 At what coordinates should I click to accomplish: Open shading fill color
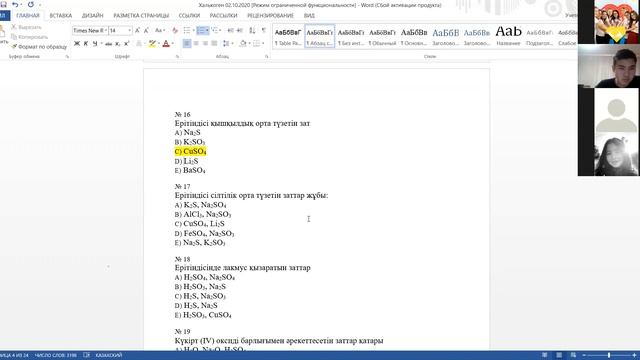click(x=242, y=43)
